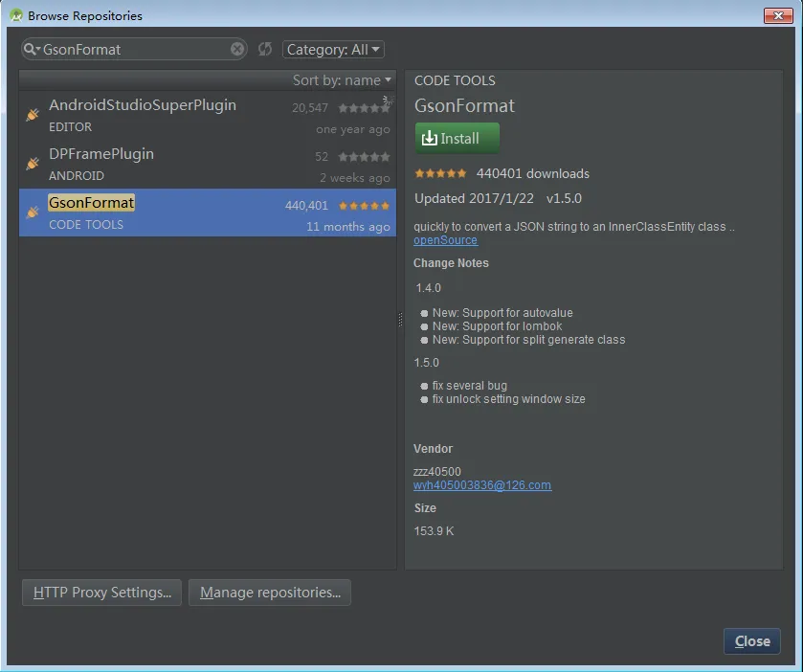The width and height of the screenshot is (803, 672).
Task: Close the Browse Repositories dialog with the Close button
Action: point(751,641)
